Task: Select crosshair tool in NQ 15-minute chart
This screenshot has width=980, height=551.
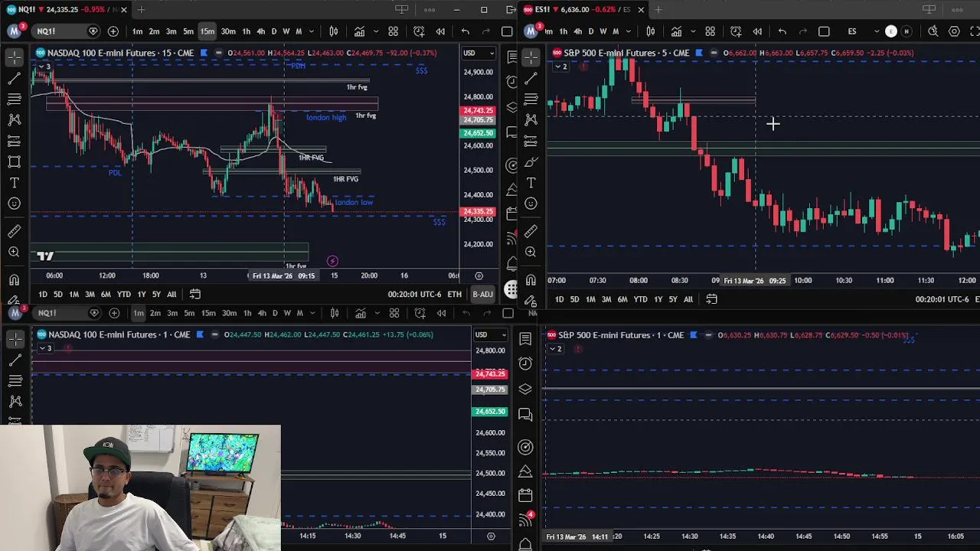Action: pyautogui.click(x=14, y=57)
